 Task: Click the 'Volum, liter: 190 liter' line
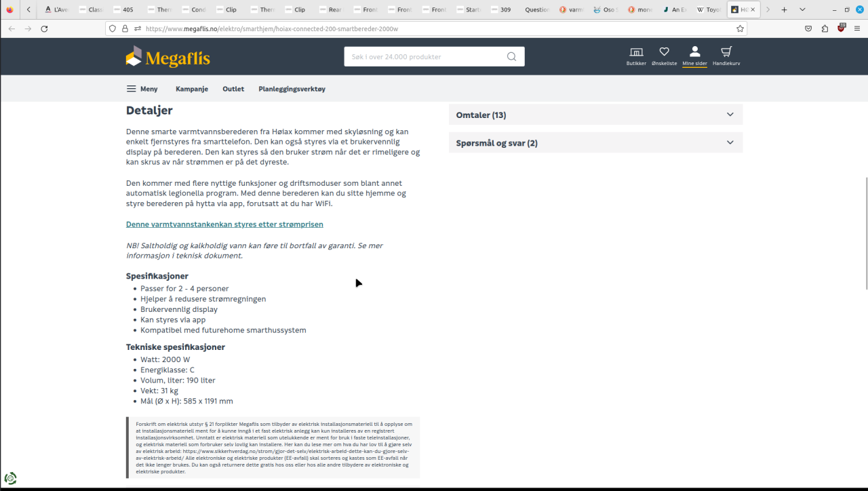tap(178, 380)
